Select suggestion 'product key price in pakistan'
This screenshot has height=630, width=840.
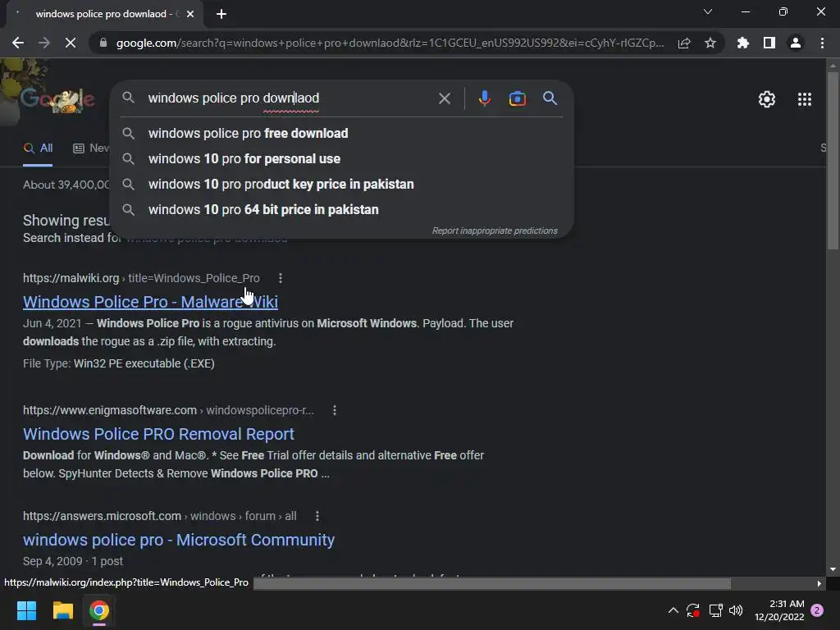tap(341, 185)
